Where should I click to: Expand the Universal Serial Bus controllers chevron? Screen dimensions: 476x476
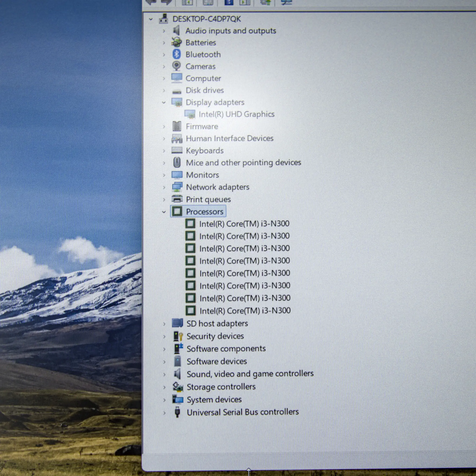click(x=164, y=413)
